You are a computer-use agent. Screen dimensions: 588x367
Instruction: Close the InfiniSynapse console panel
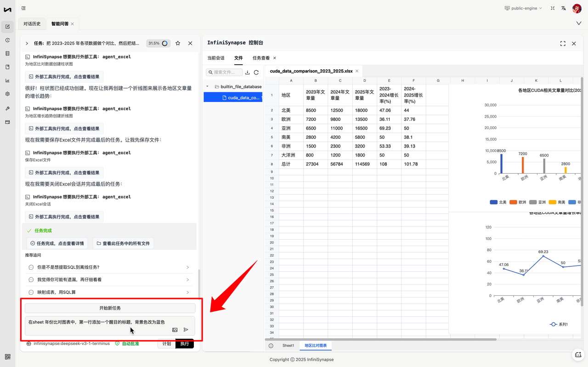pos(574,43)
